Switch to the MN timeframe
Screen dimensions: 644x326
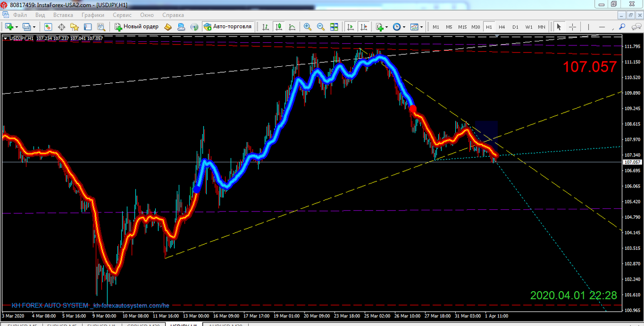(x=542, y=26)
